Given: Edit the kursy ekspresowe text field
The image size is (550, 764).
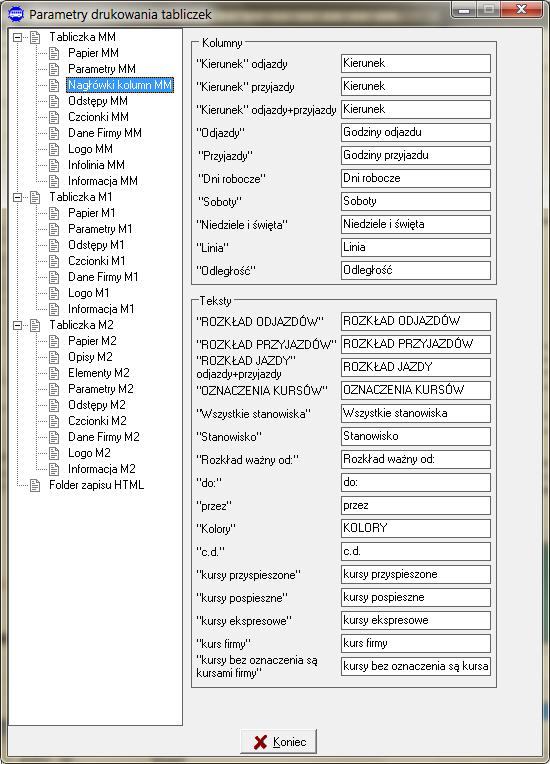Looking at the screenshot, I should point(416,621).
